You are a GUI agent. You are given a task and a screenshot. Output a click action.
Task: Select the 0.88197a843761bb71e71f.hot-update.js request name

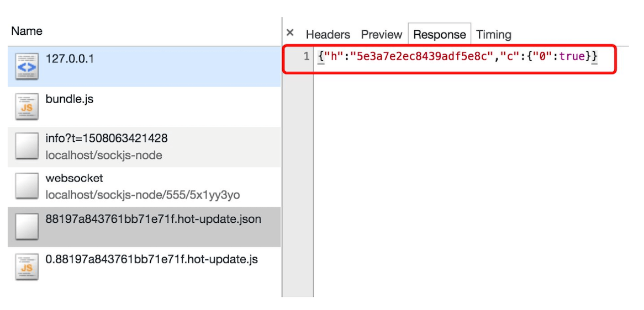pos(151,259)
